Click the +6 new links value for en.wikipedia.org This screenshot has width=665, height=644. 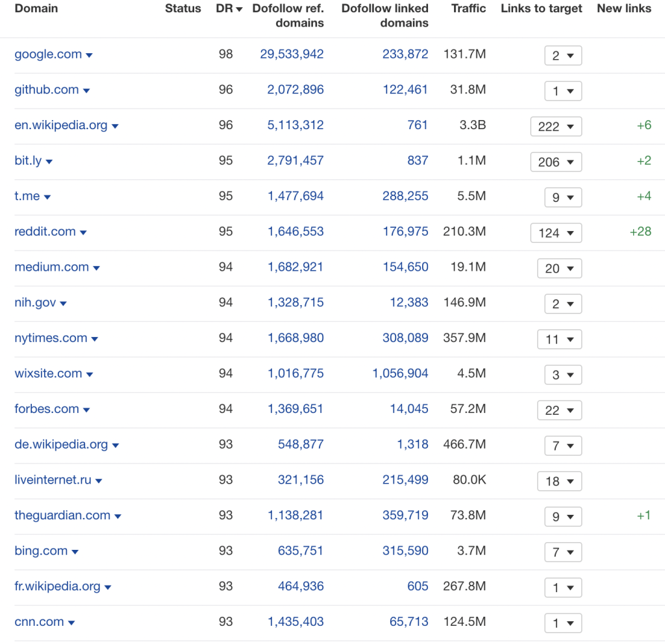coord(644,125)
